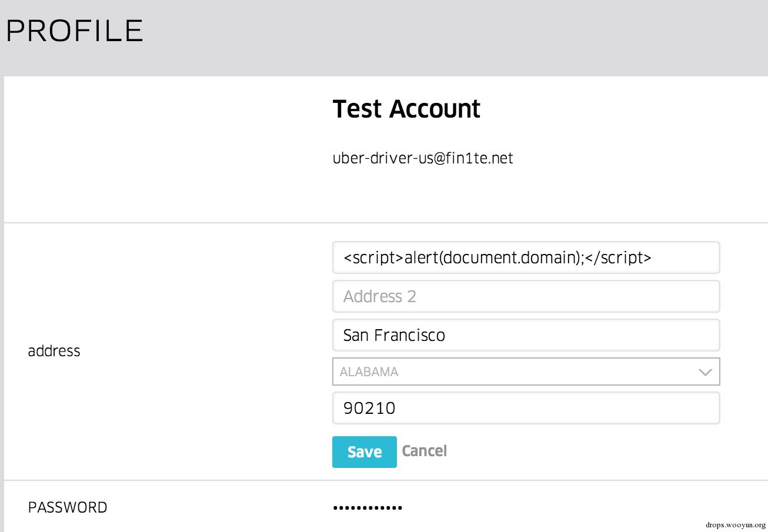The height and width of the screenshot is (532, 768).
Task: Click the masked password dots
Action: pyautogui.click(x=368, y=507)
